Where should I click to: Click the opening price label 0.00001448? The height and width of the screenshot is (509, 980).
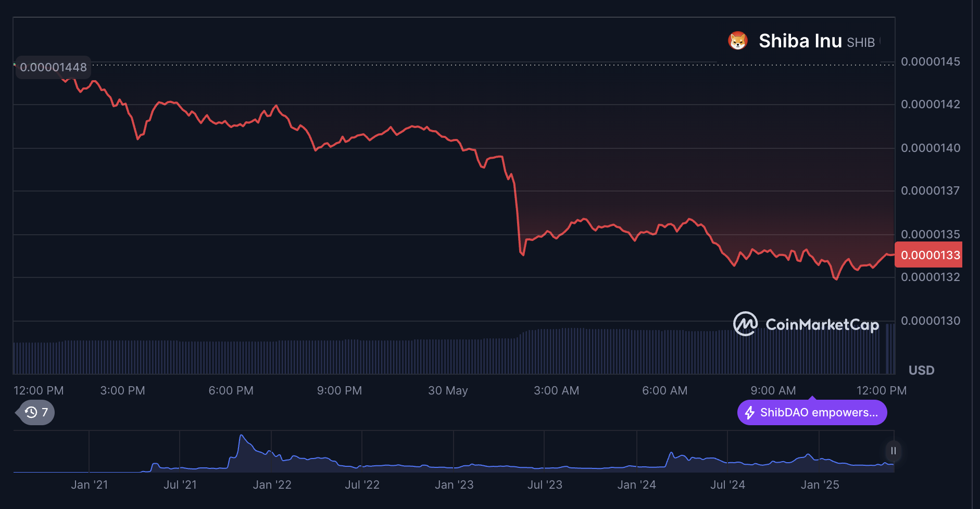pyautogui.click(x=53, y=67)
